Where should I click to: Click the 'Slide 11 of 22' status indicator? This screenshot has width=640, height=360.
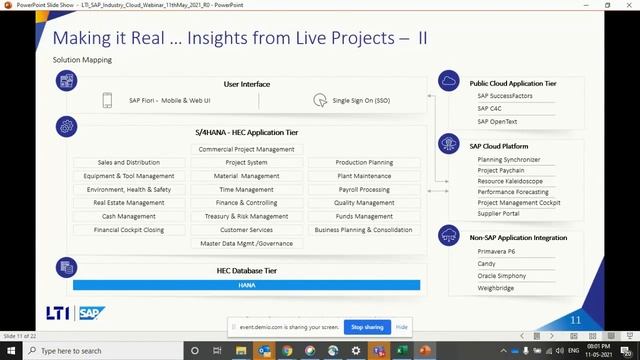point(20,336)
